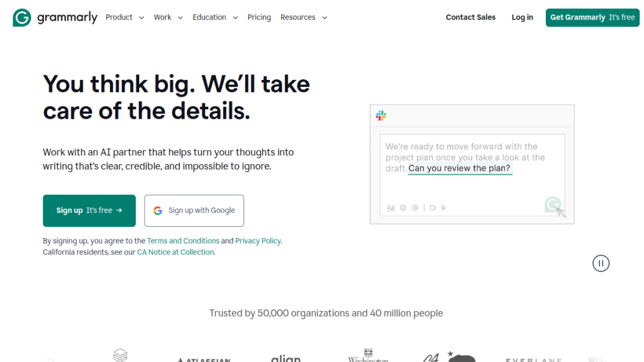Click the Slack logo in the demo window
Viewport: 644px width, 362px height.
pyautogui.click(x=381, y=116)
